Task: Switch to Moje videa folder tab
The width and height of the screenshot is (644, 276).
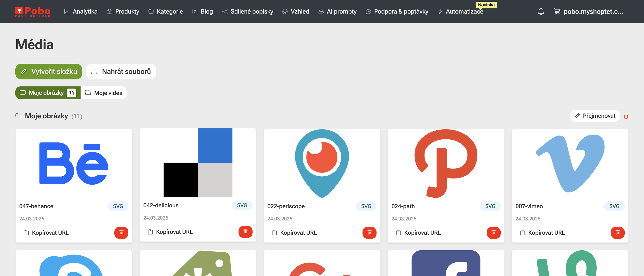Action: [x=104, y=93]
